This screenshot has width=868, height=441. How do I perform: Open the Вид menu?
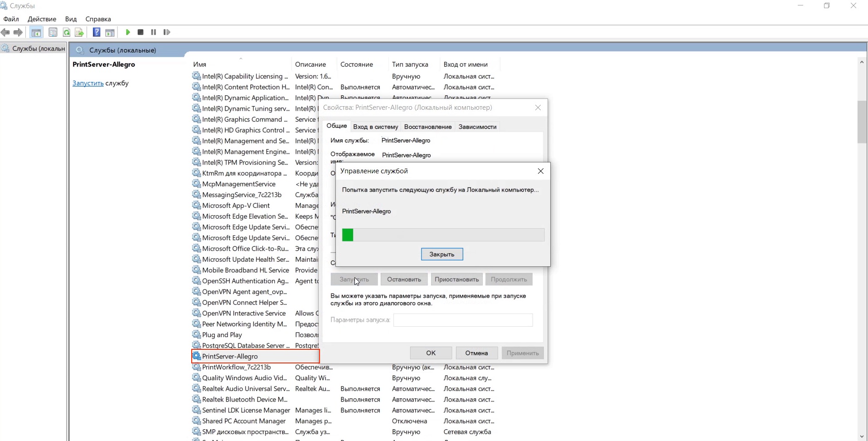71,19
